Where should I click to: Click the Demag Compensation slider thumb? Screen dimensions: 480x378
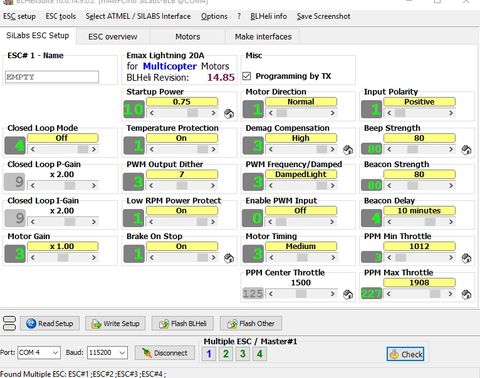[x=322, y=149]
